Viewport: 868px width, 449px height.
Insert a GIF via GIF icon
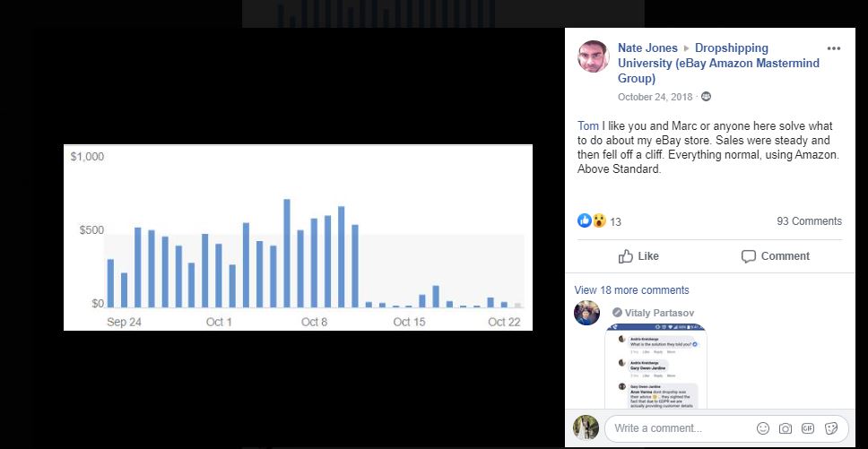[808, 428]
